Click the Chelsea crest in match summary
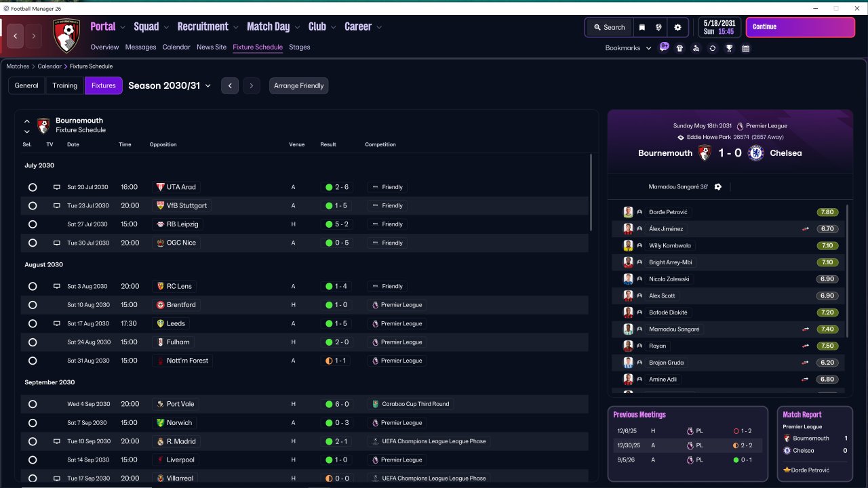868x488 pixels. [756, 153]
